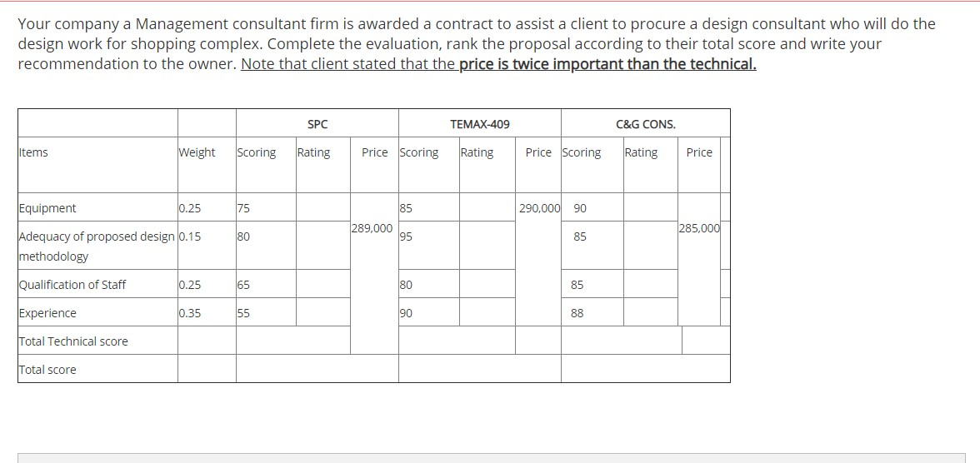This screenshot has width=980, height=463.
Task: Click TEMAX-409 price value 290,000
Action: [x=539, y=208]
